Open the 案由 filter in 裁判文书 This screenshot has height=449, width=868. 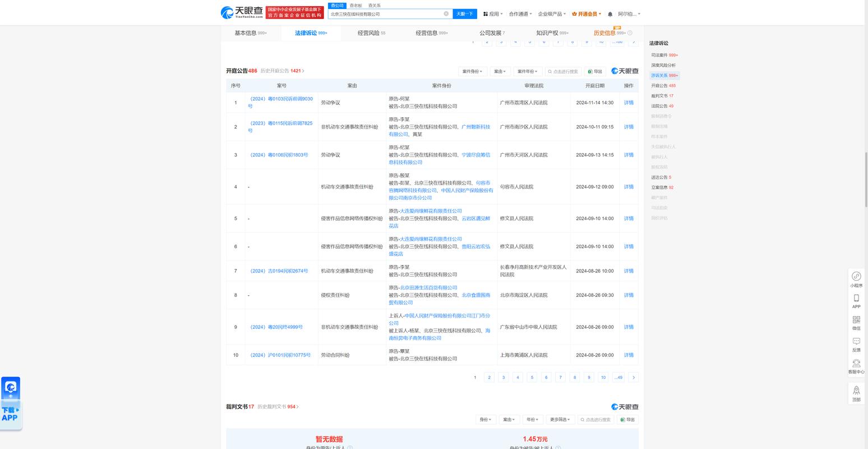pos(509,419)
